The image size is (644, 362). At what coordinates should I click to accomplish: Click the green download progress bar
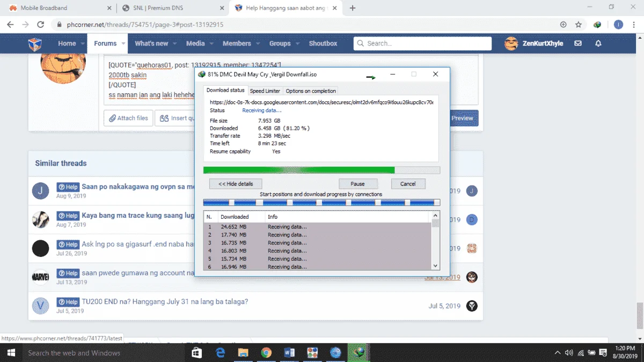(321, 170)
